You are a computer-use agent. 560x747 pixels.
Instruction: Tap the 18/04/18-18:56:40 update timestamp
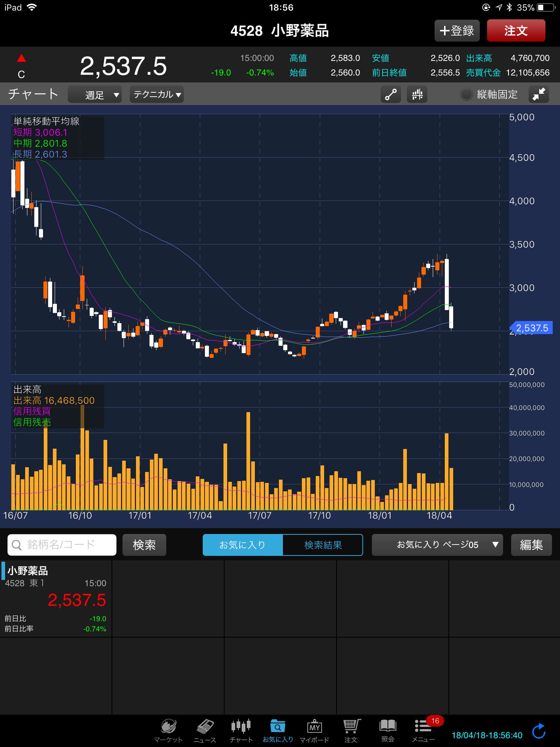point(487,735)
